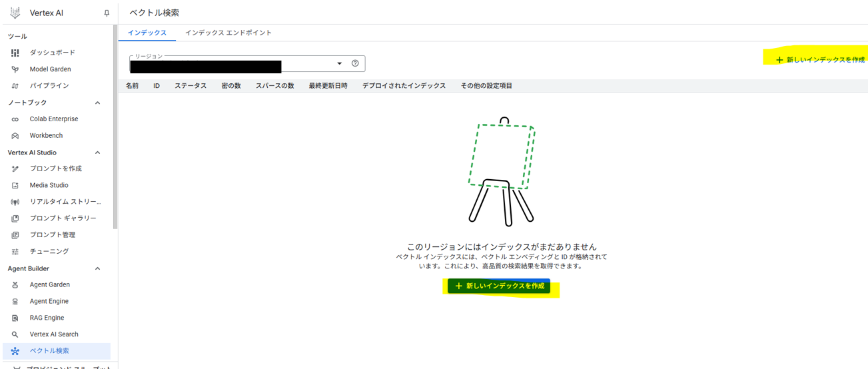
Task: Click the チューニング icon
Action: (x=15, y=252)
